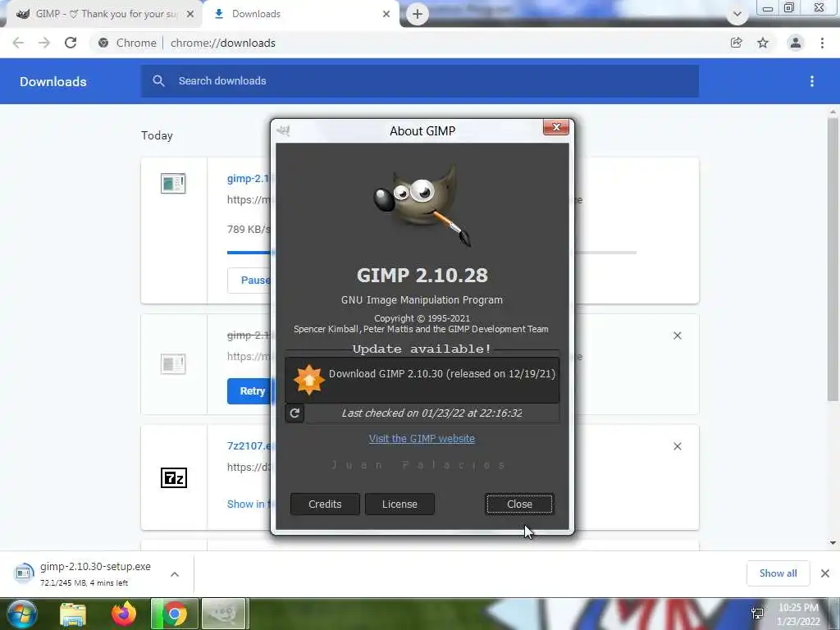Select the Downloads tab

pos(301,15)
